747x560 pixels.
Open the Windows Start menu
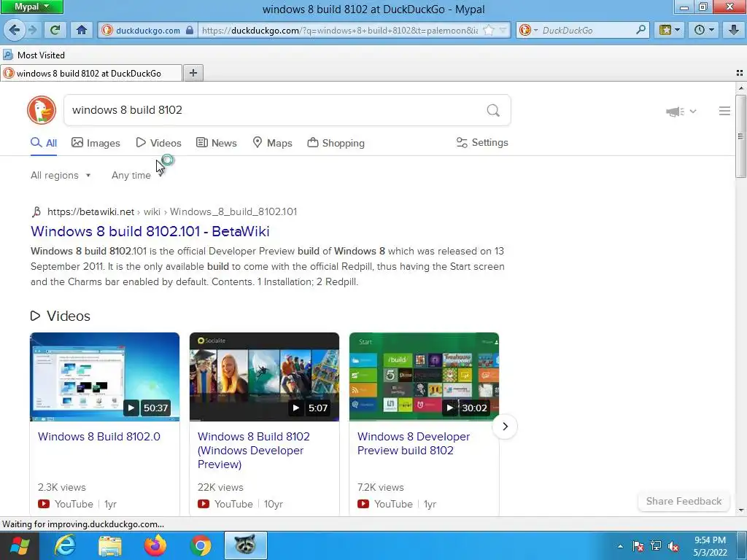19,545
